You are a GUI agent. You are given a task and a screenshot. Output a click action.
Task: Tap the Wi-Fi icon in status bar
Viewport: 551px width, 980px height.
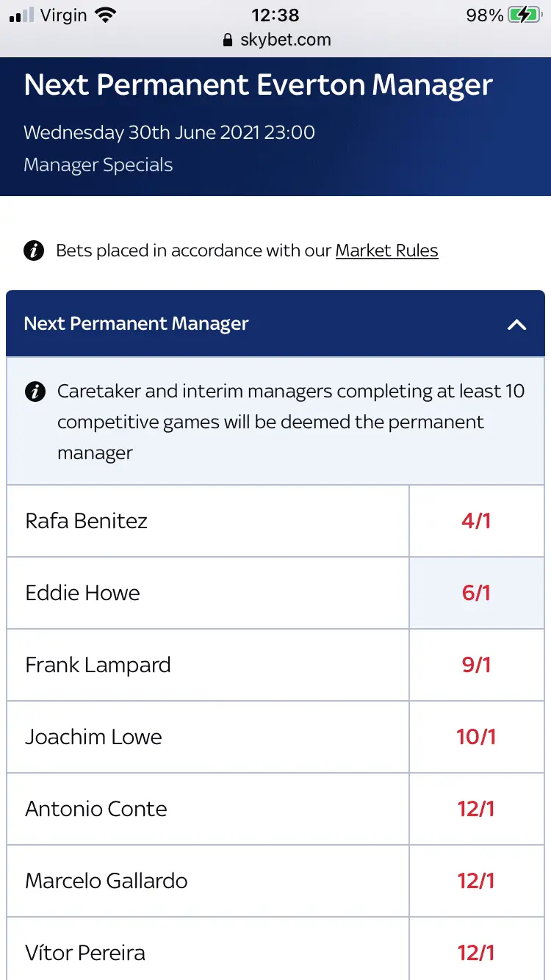[106, 15]
